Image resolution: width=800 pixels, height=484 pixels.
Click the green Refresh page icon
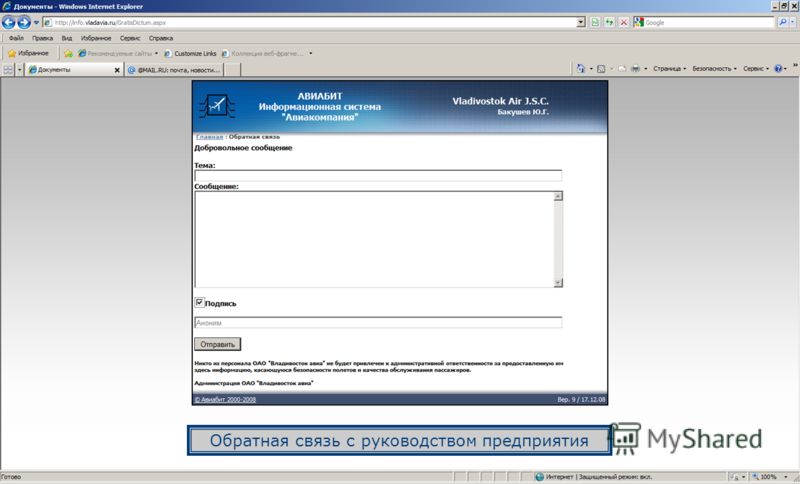pos(609,22)
